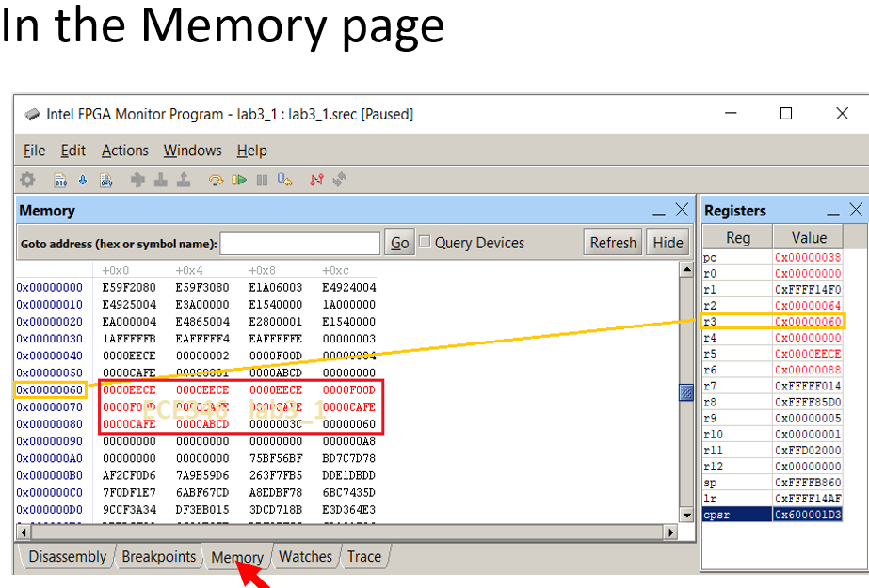The image size is (869, 588).
Task: Click the refresh-connection arrows icon
Action: point(339,179)
